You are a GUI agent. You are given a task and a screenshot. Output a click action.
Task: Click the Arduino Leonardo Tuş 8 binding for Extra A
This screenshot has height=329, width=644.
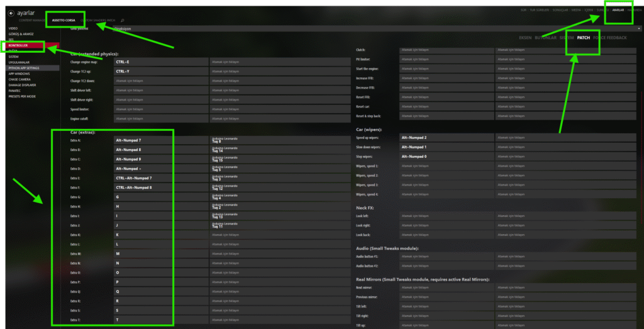(280, 140)
